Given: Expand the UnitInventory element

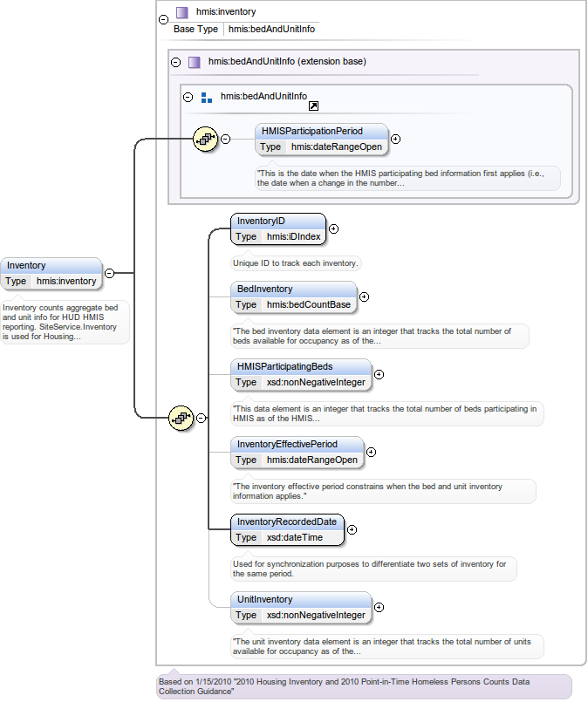Looking at the screenshot, I should coord(379,607).
